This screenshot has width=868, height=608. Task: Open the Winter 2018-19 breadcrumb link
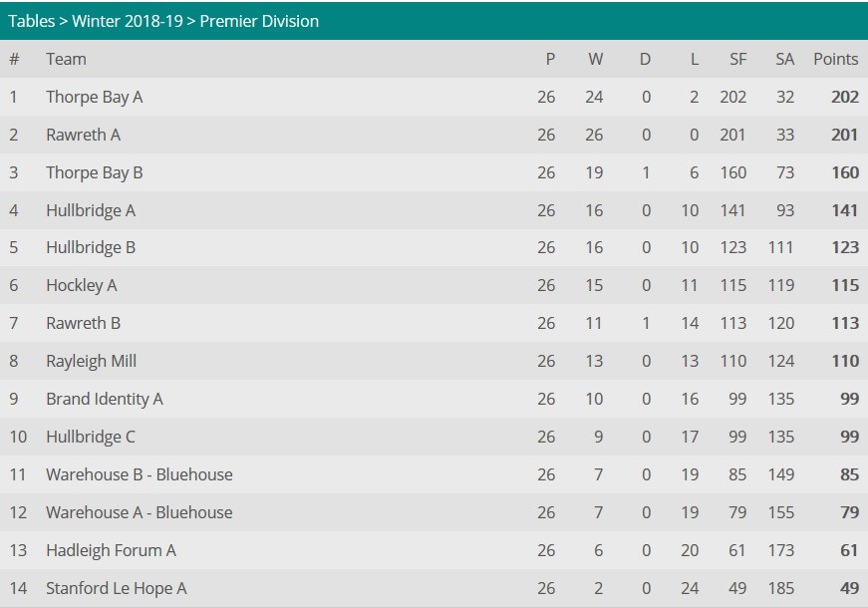click(128, 21)
